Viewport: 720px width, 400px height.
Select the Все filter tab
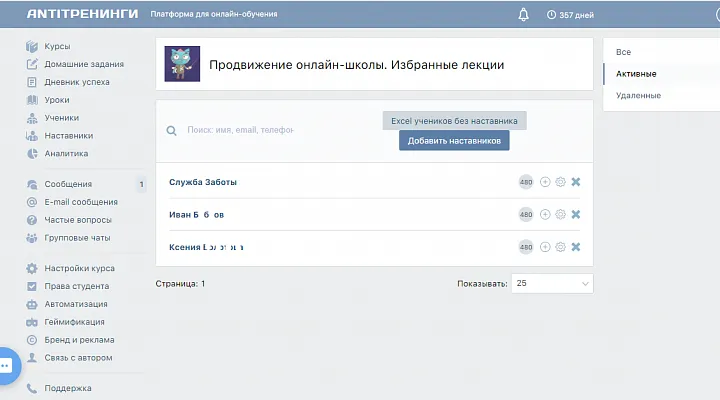[624, 52]
